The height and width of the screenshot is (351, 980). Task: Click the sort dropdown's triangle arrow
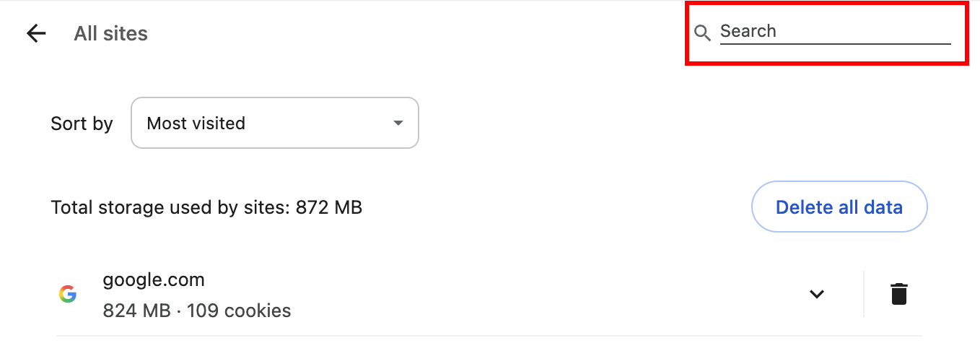point(398,123)
